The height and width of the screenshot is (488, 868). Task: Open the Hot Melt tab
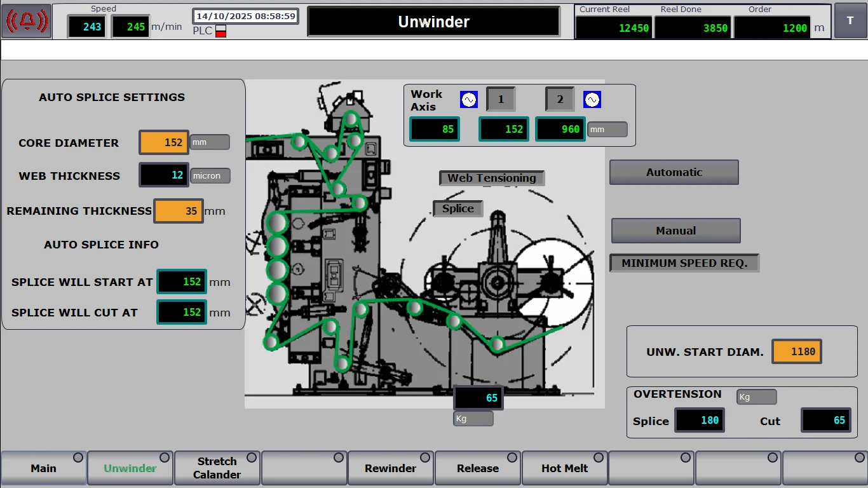pyautogui.click(x=565, y=468)
